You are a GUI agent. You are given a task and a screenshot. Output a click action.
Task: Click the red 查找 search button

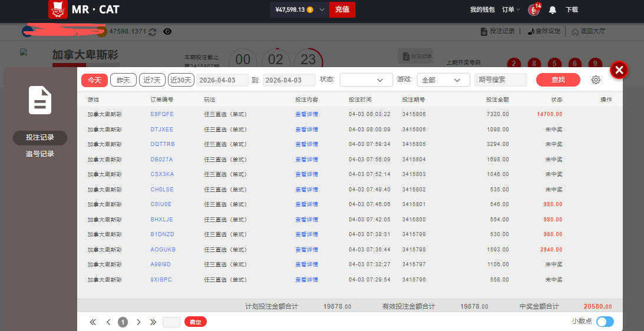[x=557, y=80]
